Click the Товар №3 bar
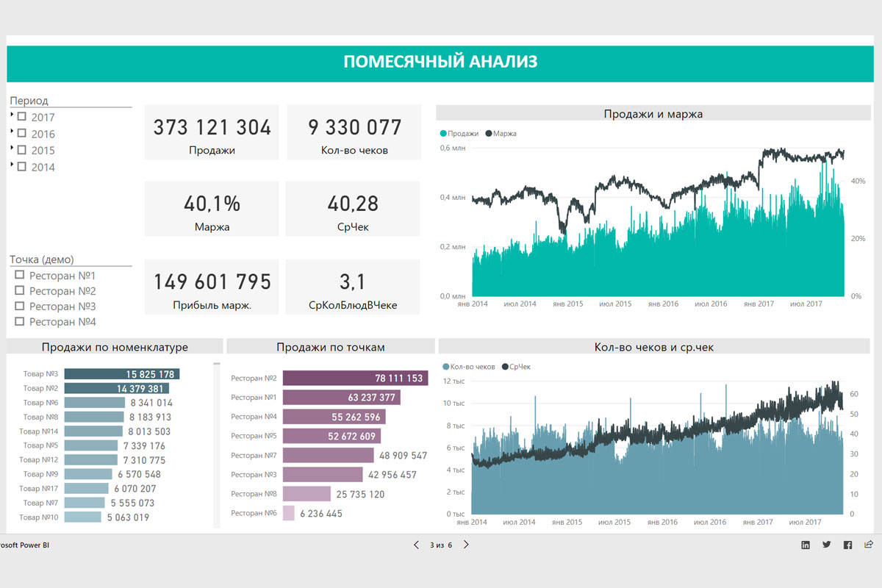Image resolution: width=882 pixels, height=588 pixels. click(121, 374)
